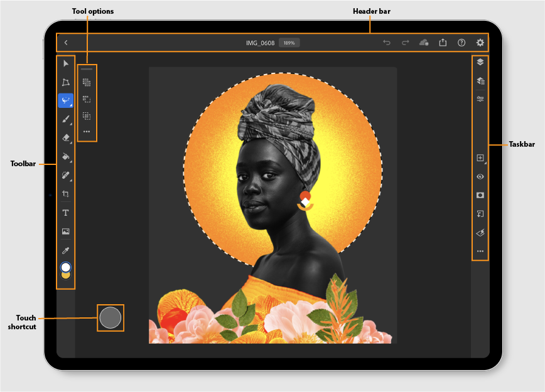Select the active Lasso selection tool
The image size is (545, 392).
pyautogui.click(x=66, y=100)
